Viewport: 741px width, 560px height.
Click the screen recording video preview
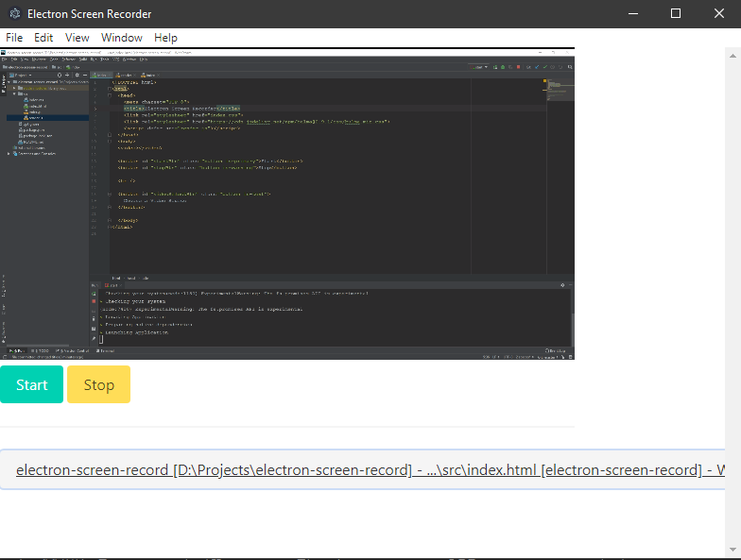coord(287,204)
